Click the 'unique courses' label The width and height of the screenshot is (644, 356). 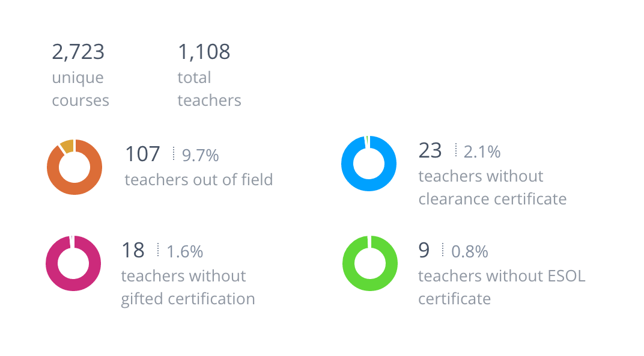(80, 89)
